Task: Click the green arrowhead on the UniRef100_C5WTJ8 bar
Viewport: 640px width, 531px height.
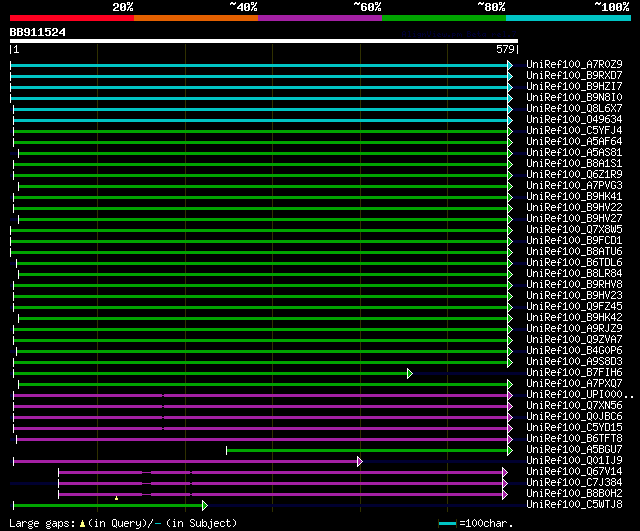Action: click(x=204, y=505)
